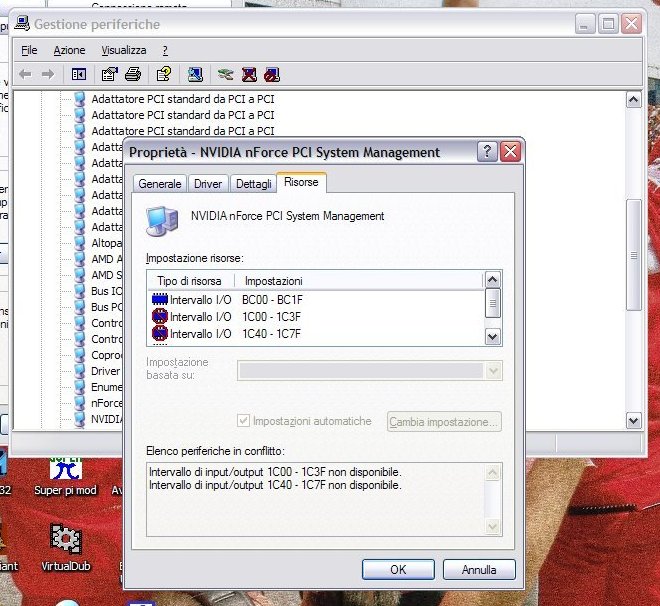Image resolution: width=660 pixels, height=606 pixels.
Task: Click the Back arrow in Gestione periferiche toolbar
Action: (25, 74)
